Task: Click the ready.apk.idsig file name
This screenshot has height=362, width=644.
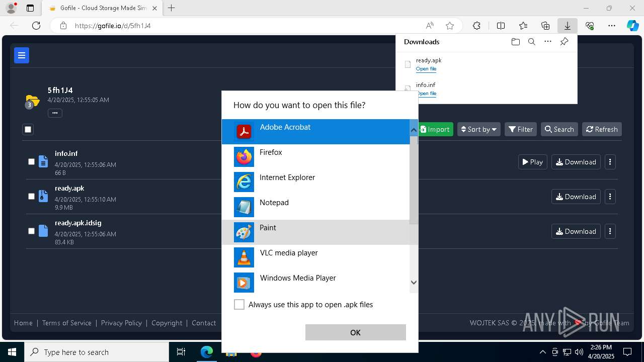Action: coord(78,223)
